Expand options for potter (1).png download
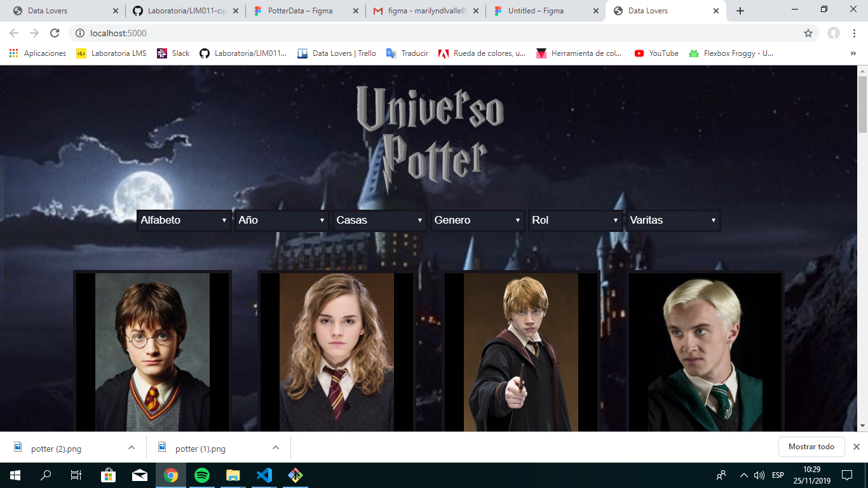Viewport: 868px width, 488px height. [276, 447]
